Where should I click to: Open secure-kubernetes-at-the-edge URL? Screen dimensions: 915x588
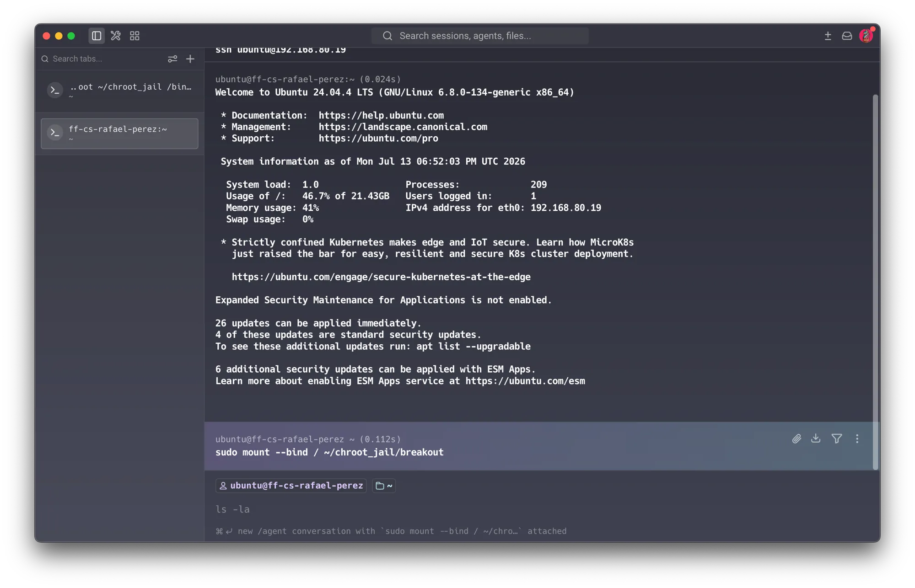(381, 277)
